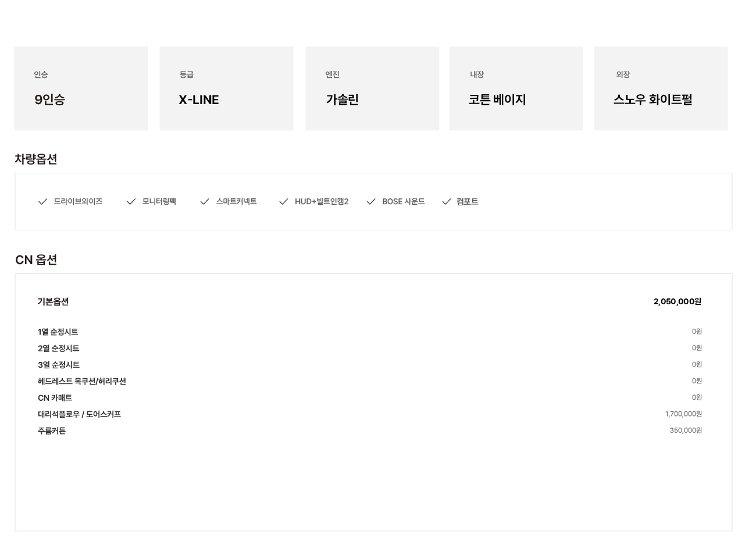Select the 가솔린 engine card
756x555 pixels.
pos(372,88)
